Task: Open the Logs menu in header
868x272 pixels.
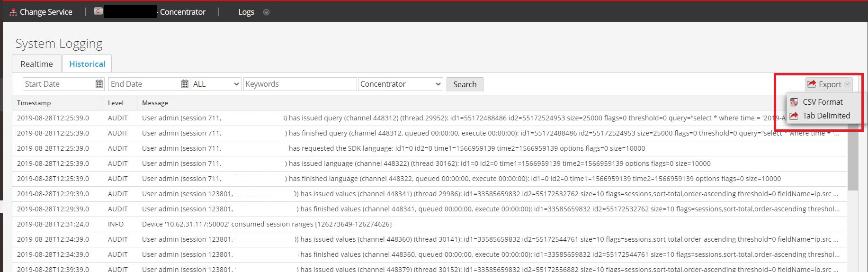Action: click(246, 12)
